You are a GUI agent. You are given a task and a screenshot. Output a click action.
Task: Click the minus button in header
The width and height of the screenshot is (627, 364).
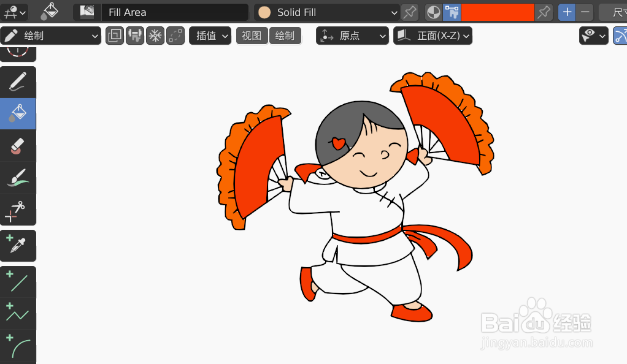[x=585, y=12]
